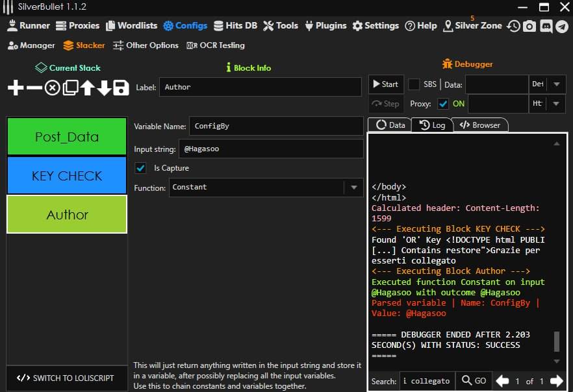
Task: Save the config with the floppy disk icon
Action: (x=121, y=88)
